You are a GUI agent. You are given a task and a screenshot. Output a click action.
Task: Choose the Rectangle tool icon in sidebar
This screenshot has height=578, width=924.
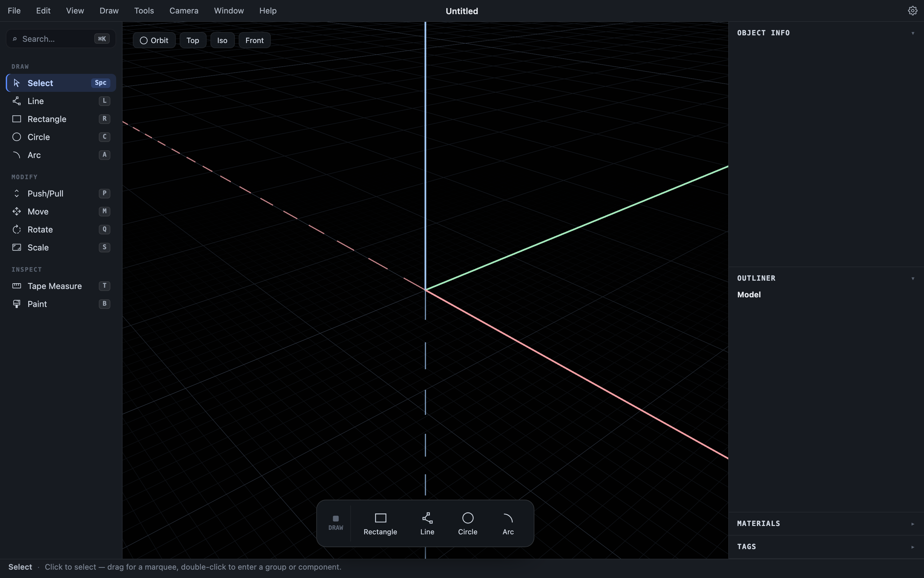[16, 119]
